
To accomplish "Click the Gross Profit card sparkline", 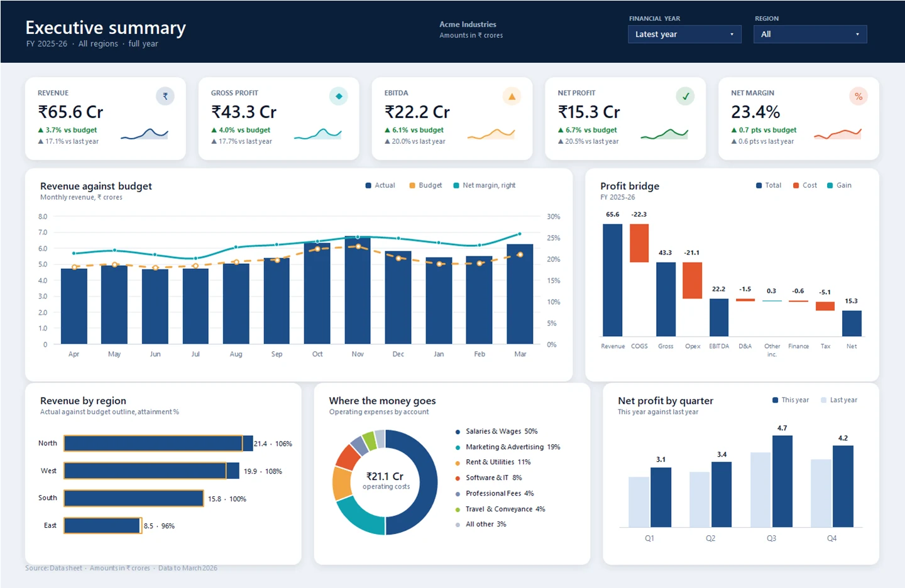I will pos(318,133).
